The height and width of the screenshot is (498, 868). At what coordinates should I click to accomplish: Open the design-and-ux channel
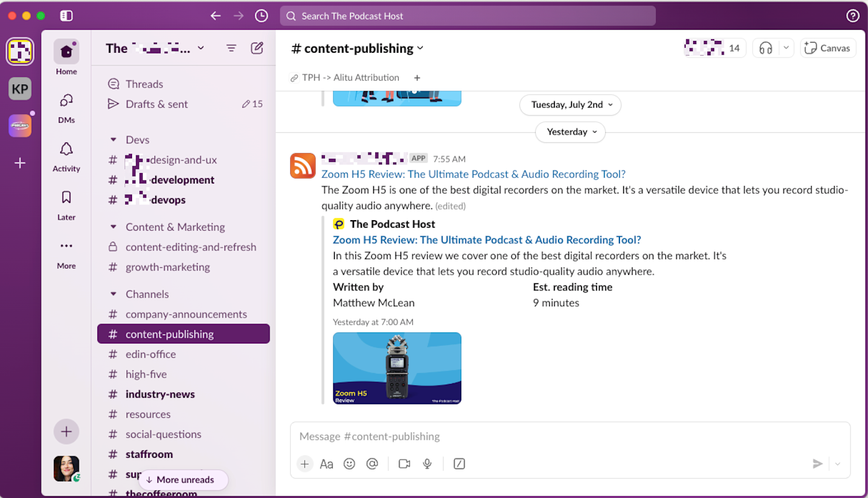(x=184, y=160)
